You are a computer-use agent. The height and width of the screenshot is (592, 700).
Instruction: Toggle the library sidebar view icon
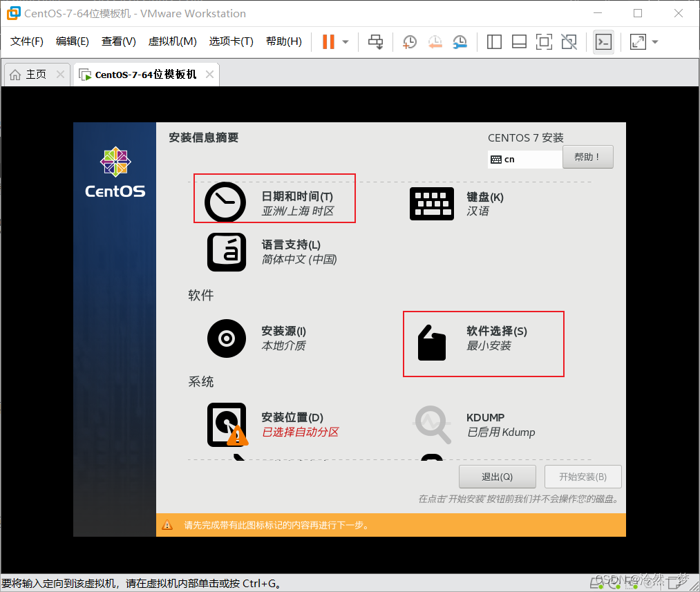[494, 42]
